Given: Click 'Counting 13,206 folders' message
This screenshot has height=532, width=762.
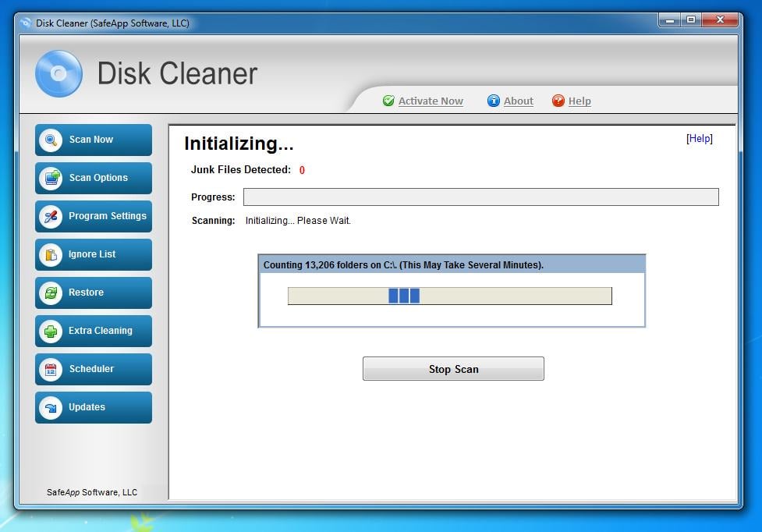Looking at the screenshot, I should coord(403,264).
